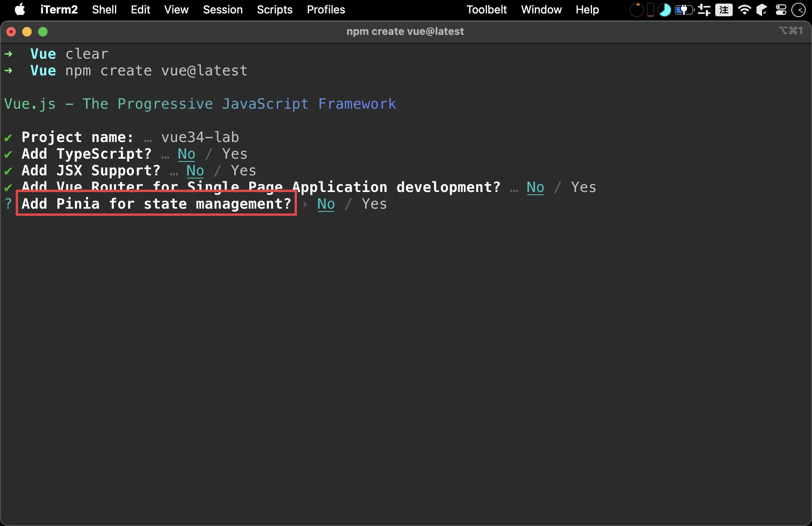This screenshot has width=812, height=526.
Task: Open the View menu
Action: pos(176,10)
